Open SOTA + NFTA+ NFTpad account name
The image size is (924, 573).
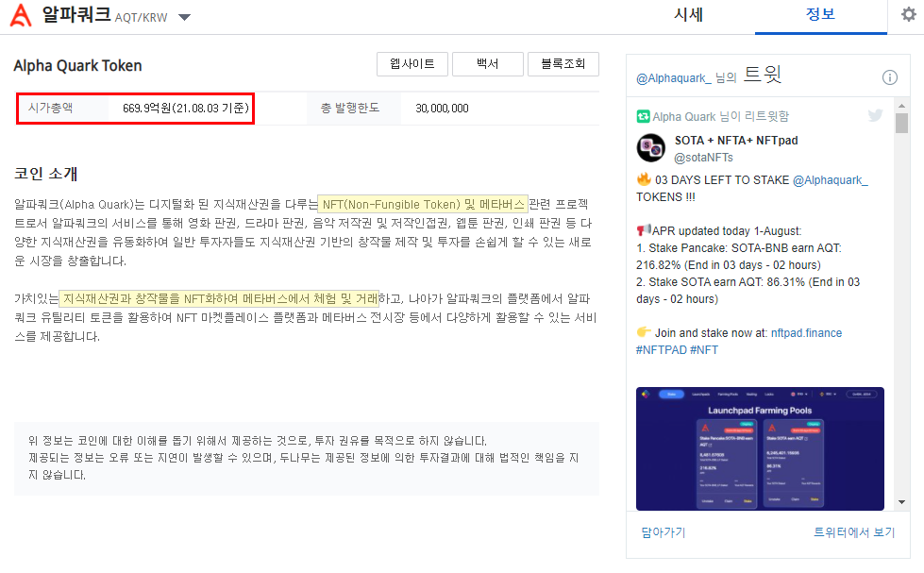click(736, 141)
